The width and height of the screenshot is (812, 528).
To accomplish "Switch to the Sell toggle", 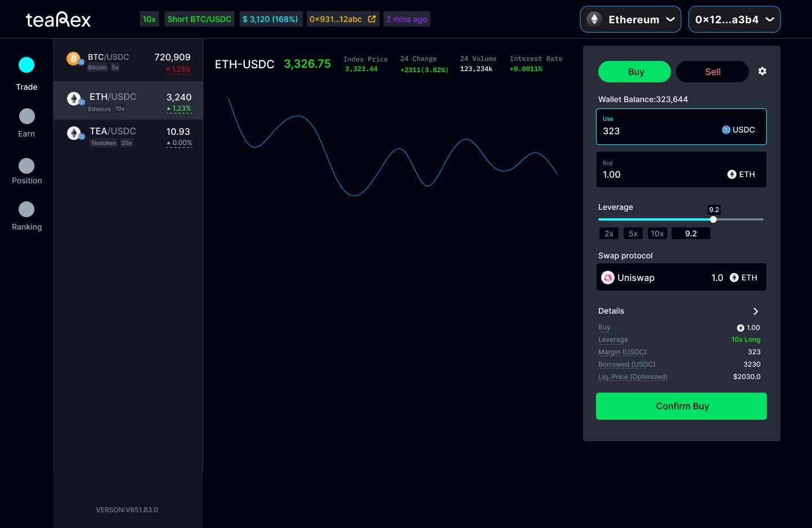I will [712, 72].
